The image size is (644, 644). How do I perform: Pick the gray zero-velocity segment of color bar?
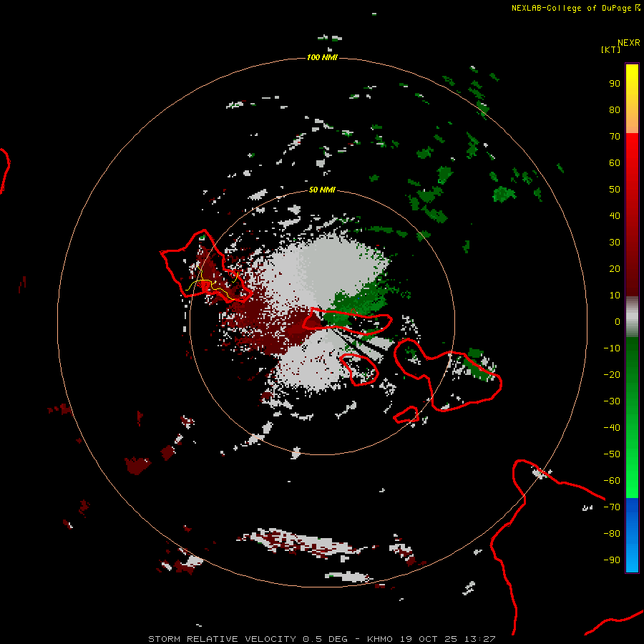pos(632,317)
